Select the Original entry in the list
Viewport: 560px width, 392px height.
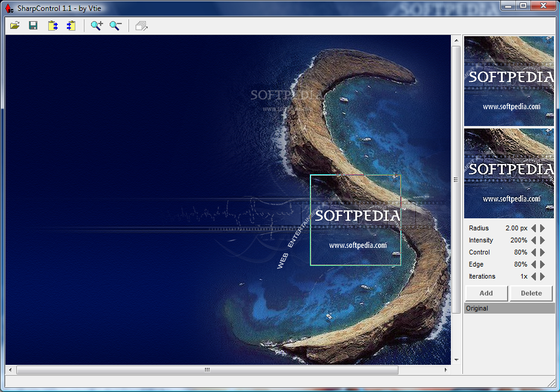(509, 308)
